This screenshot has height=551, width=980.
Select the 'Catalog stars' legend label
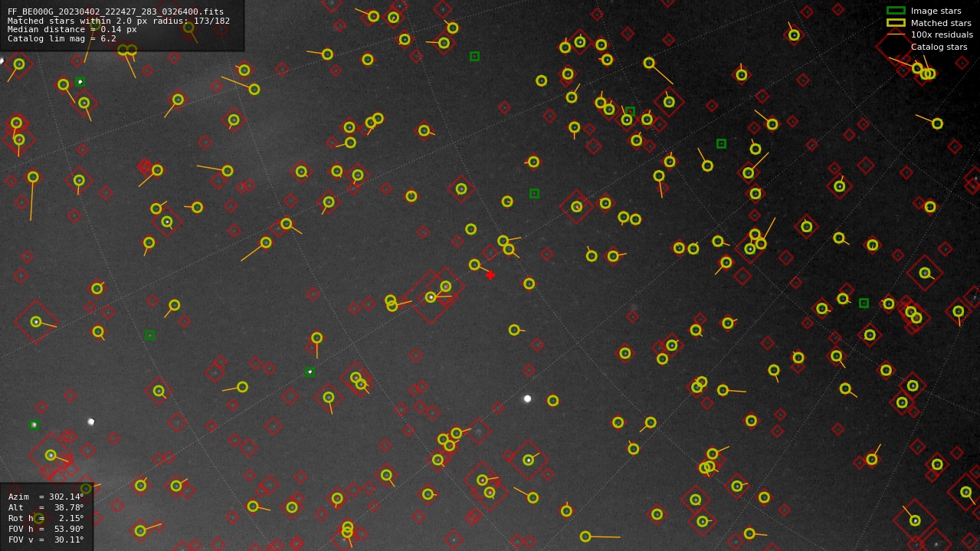(939, 47)
